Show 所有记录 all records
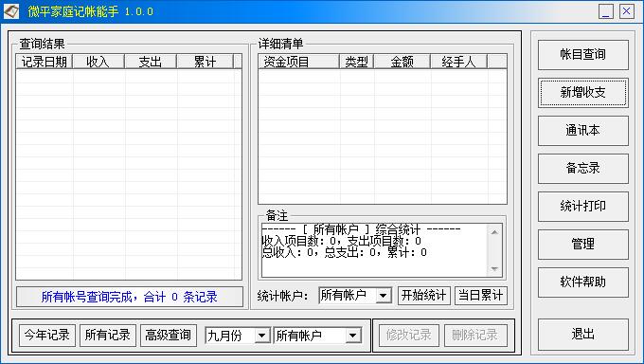The height and width of the screenshot is (364, 644). tap(108, 336)
